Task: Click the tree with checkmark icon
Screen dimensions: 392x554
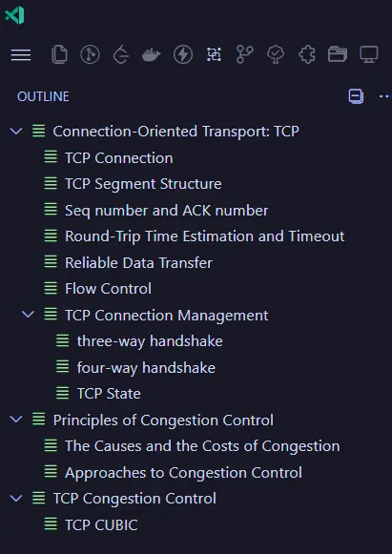Action: pyautogui.click(x=276, y=54)
